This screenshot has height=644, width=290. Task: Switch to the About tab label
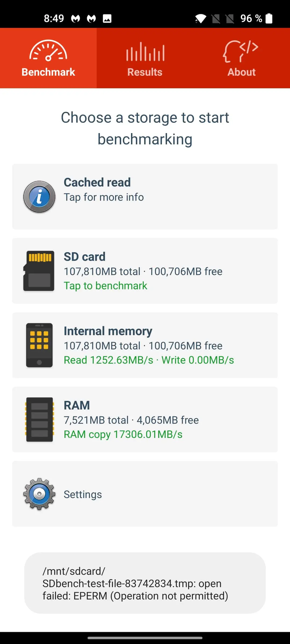242,72
